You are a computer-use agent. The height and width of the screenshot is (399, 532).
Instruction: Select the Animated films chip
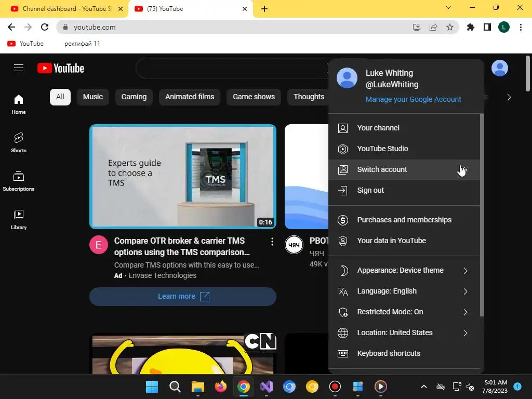(x=190, y=97)
